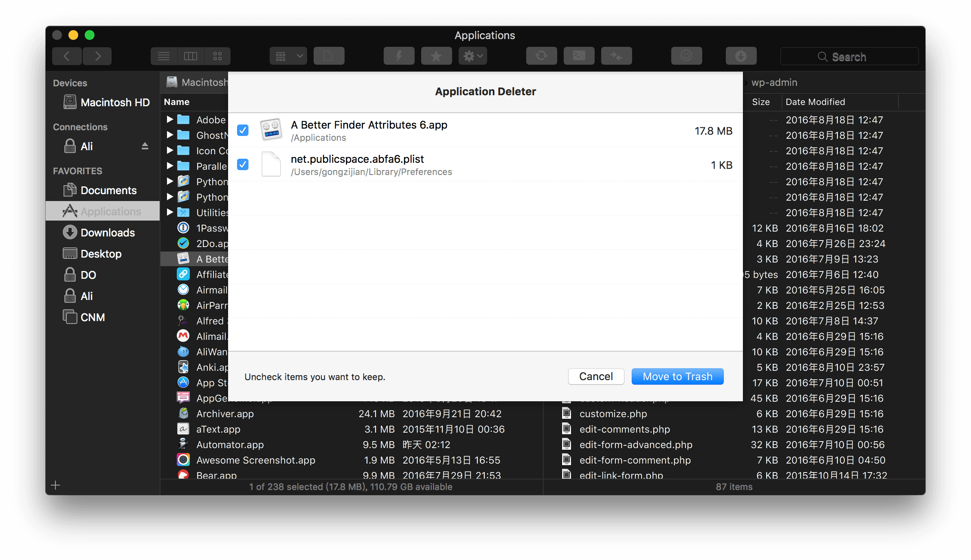Click the arrows transfer toolbar button
This screenshot has height=560, width=971.
(616, 56)
